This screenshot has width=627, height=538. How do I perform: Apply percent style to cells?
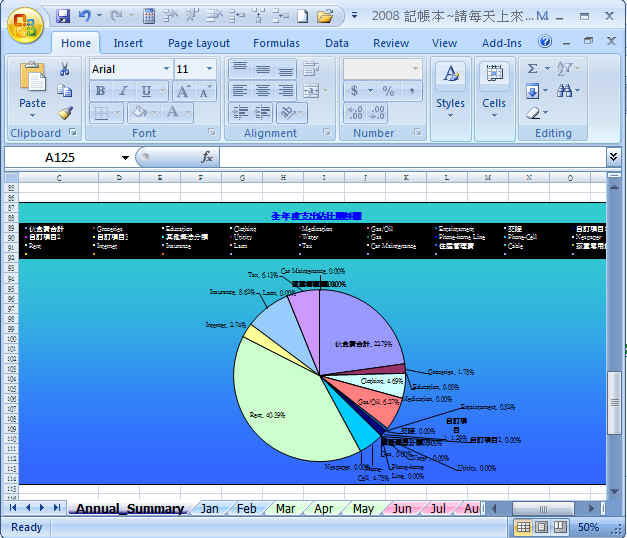(x=388, y=91)
